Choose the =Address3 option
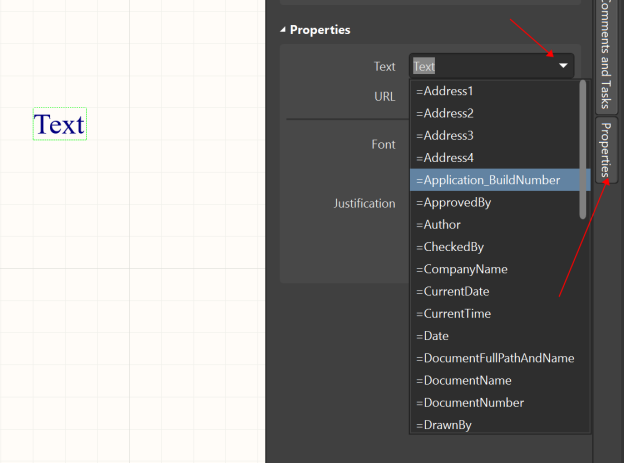Viewport: 625px width, 463px height. point(445,135)
